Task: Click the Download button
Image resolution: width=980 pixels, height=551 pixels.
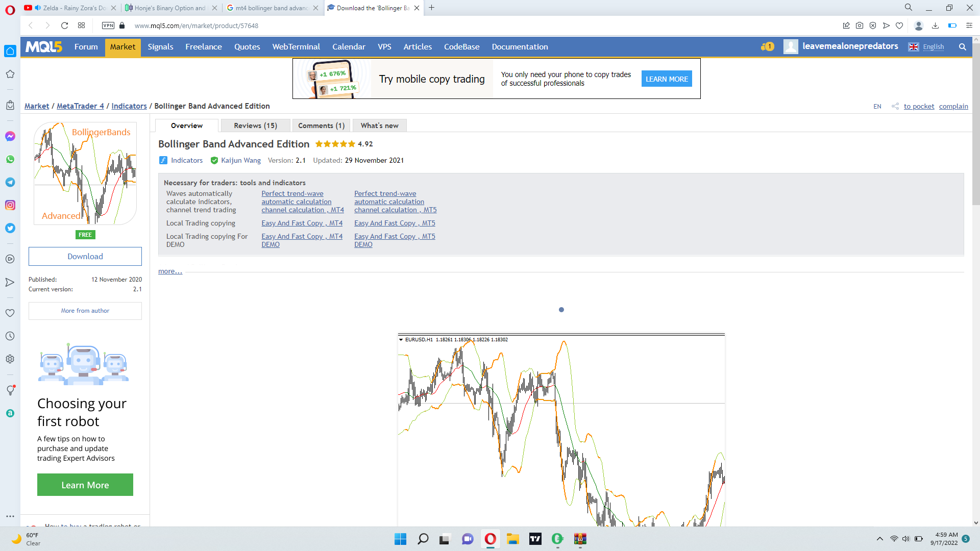Action: [85, 257]
